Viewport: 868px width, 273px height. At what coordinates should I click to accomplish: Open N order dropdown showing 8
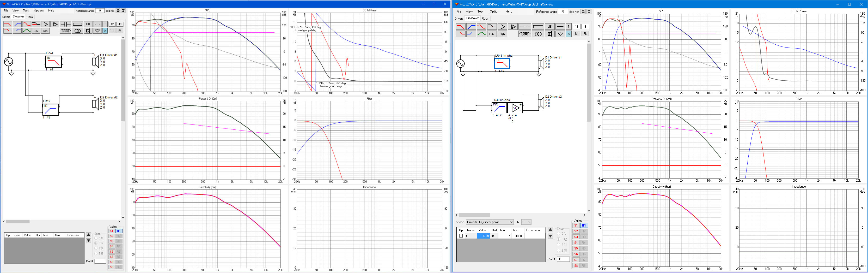pyautogui.click(x=526, y=222)
